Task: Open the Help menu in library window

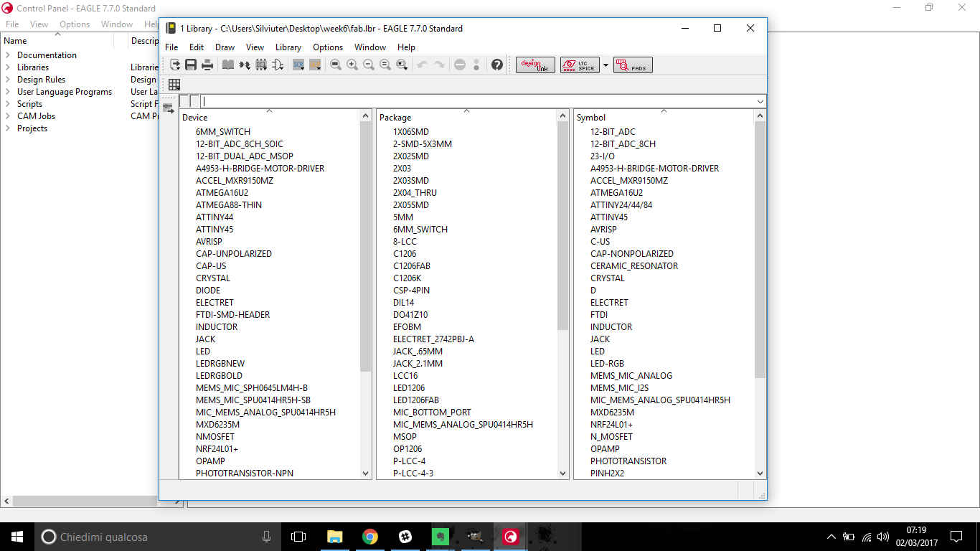Action: click(x=406, y=47)
